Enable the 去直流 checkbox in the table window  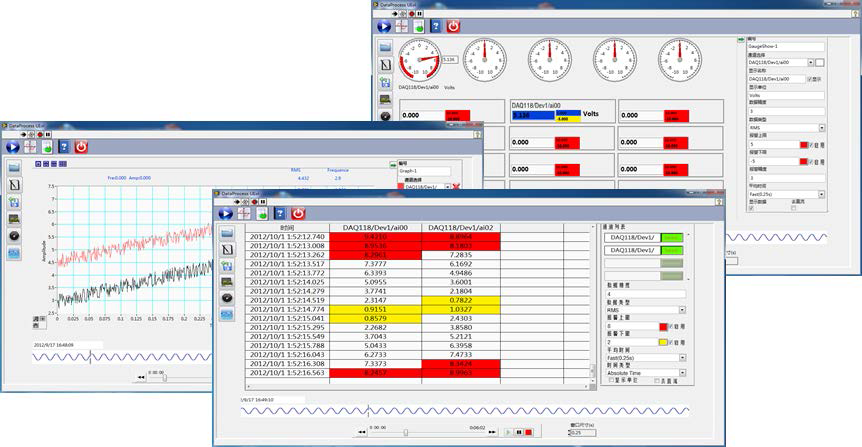click(657, 380)
